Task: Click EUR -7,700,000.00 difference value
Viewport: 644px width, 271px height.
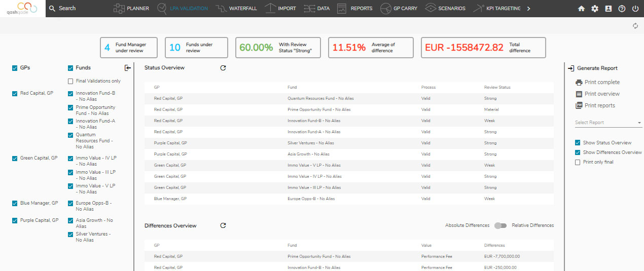Action: pos(502,256)
